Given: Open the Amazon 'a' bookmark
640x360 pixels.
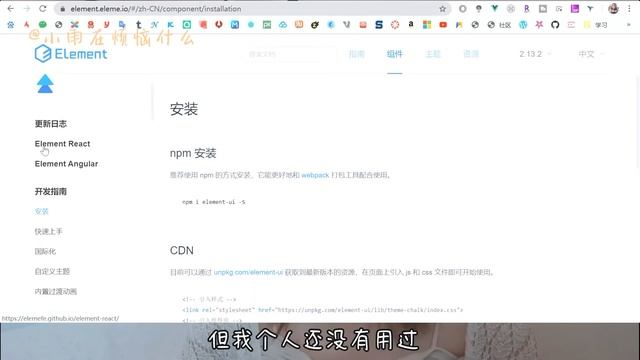Looking at the screenshot, I should point(411,24).
